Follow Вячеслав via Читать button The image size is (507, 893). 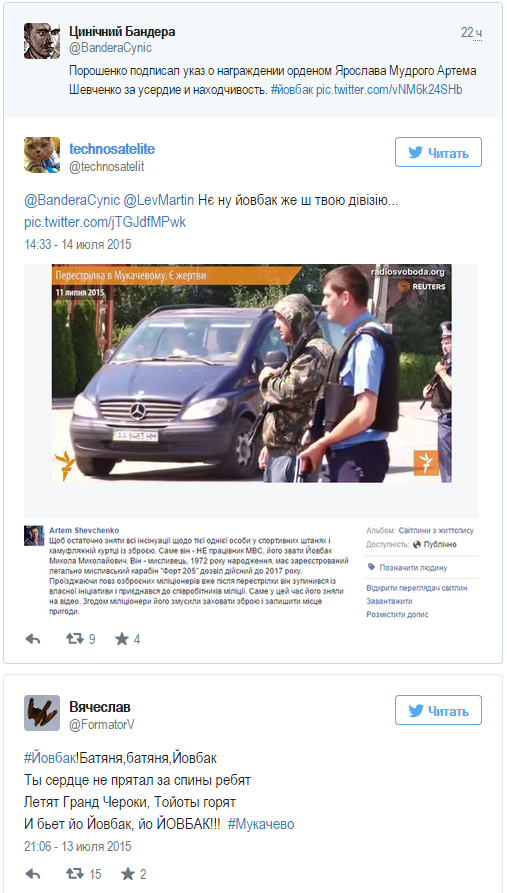click(438, 710)
